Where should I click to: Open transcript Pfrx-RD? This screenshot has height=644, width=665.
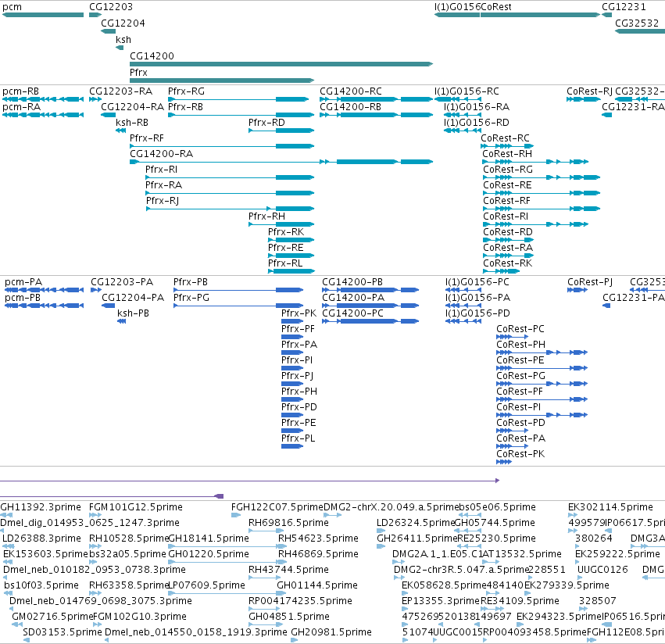281,131
